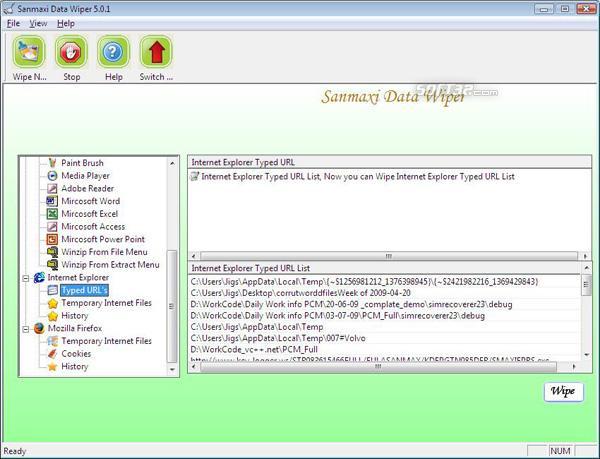
Task: Select the Mircosoft Power Point icon
Action: 52,239
